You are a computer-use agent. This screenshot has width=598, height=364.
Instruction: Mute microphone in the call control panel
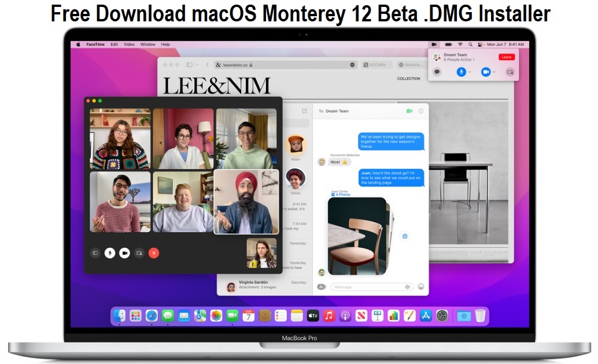tap(461, 72)
